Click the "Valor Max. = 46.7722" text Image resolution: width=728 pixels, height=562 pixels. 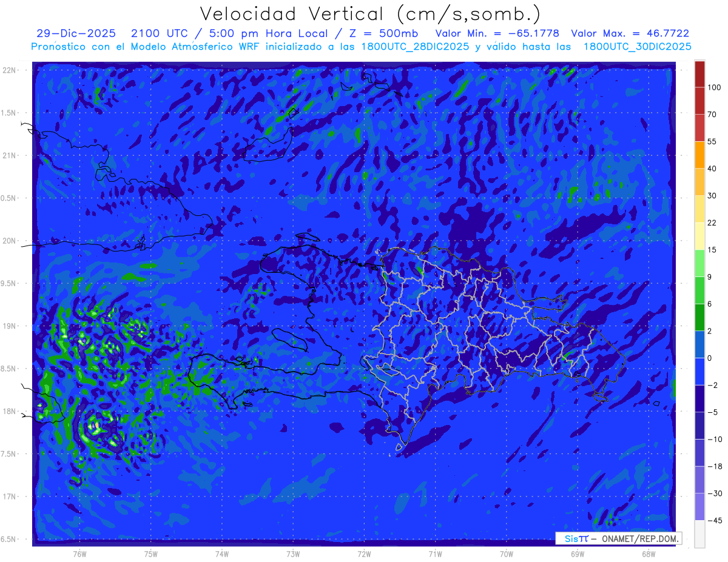pos(630,34)
